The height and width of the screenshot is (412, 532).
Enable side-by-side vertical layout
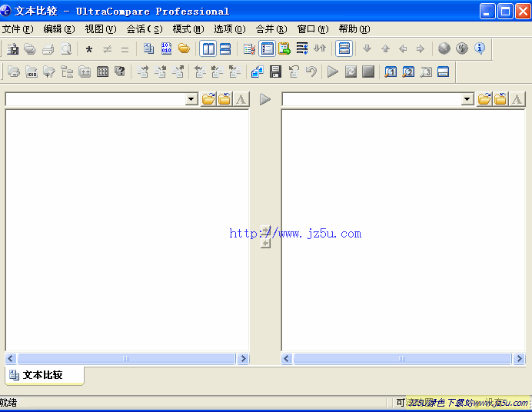208,49
